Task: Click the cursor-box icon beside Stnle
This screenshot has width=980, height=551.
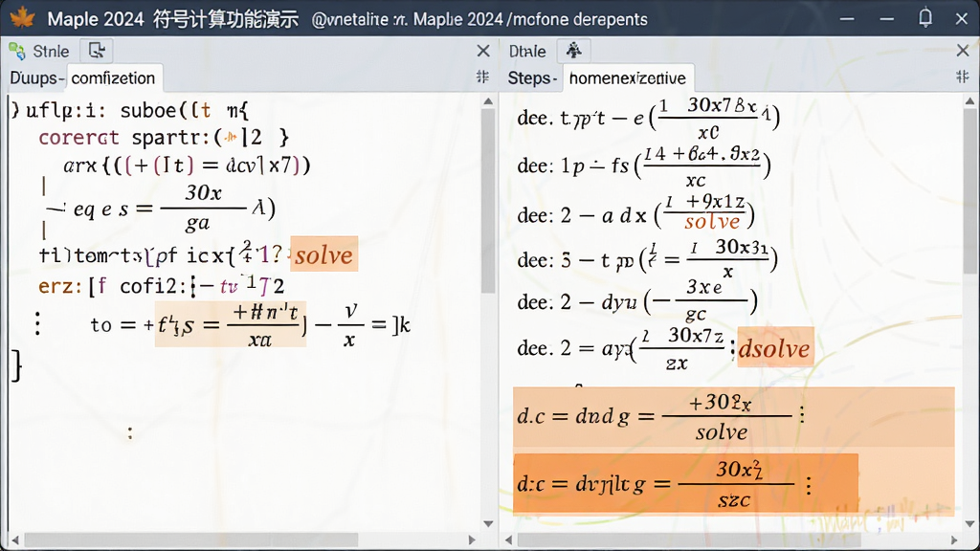Action: [x=97, y=51]
